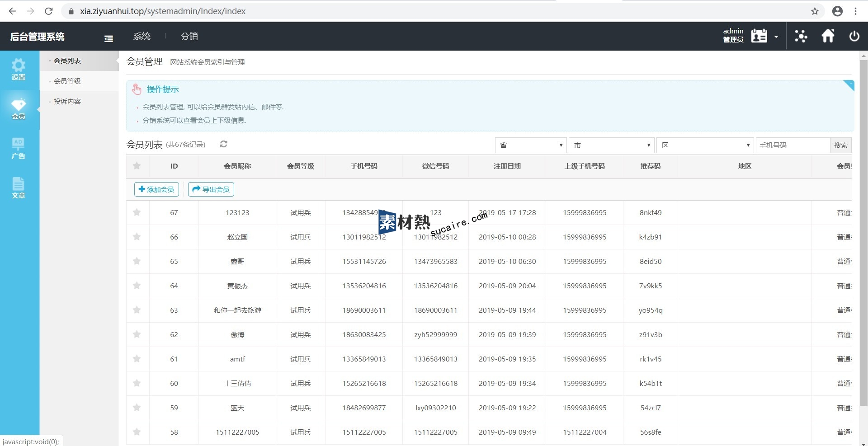Click the refresh icon beside 会员列表 record count
868x446 pixels.
(223, 144)
